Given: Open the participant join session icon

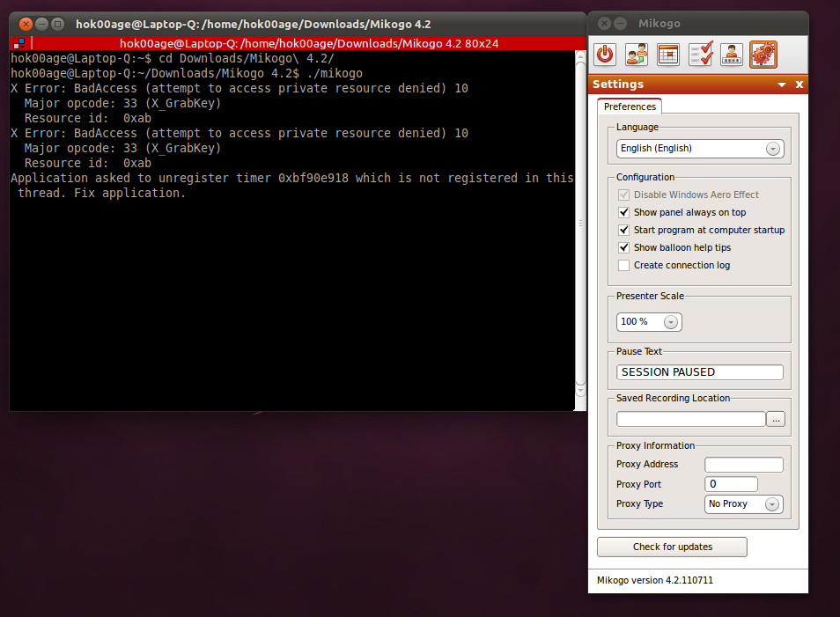Looking at the screenshot, I should click(x=636, y=54).
